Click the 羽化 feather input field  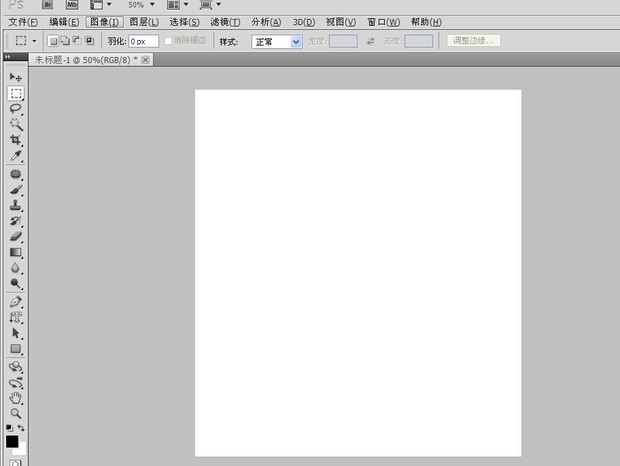pyautogui.click(x=144, y=41)
